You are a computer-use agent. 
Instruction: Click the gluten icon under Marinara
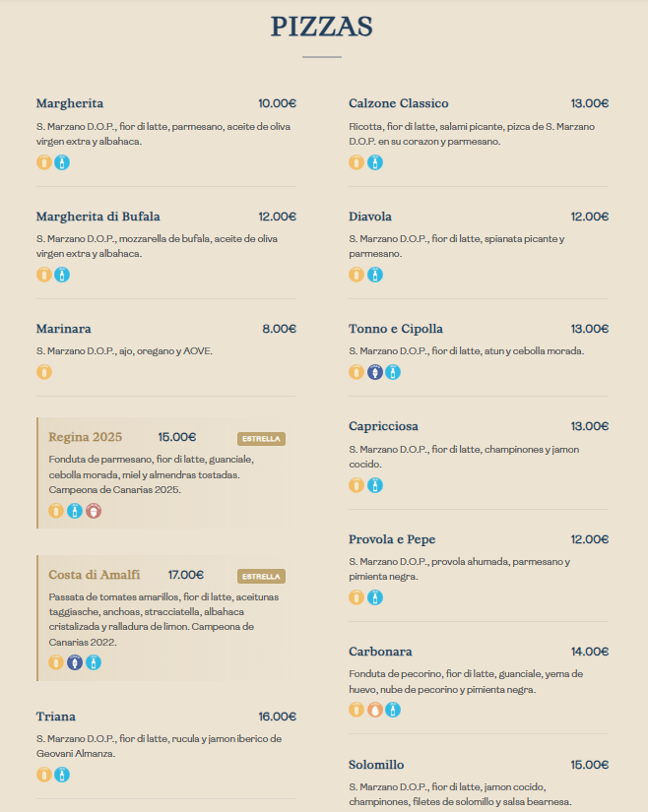pyautogui.click(x=44, y=372)
